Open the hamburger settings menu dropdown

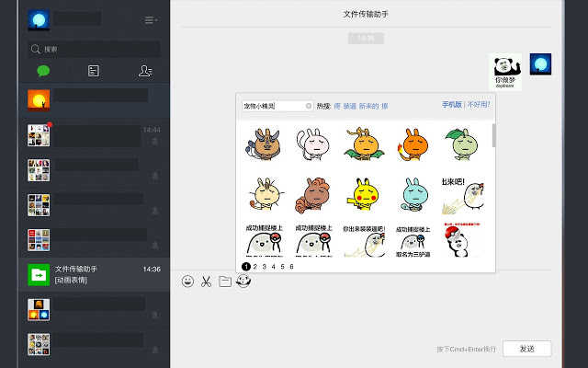[151, 20]
